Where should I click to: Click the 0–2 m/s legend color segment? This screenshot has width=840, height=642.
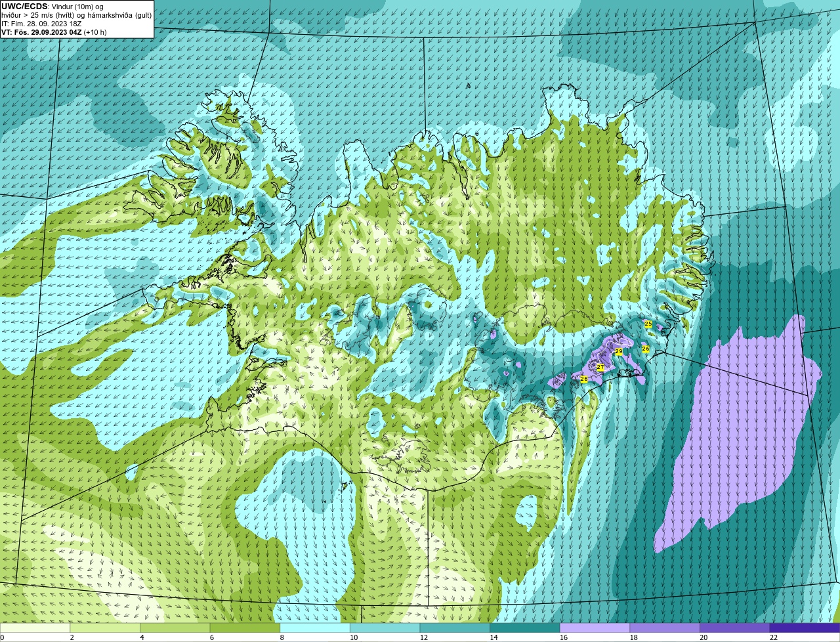point(35,628)
